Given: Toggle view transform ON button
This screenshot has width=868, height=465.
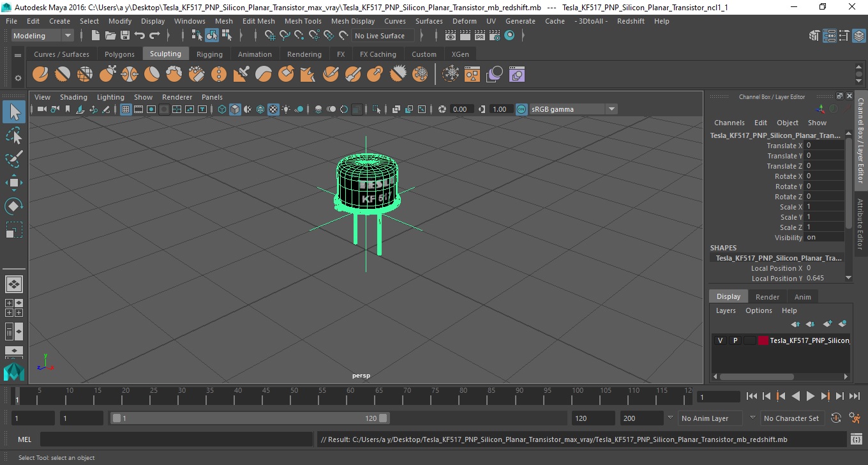Looking at the screenshot, I should point(521,109).
